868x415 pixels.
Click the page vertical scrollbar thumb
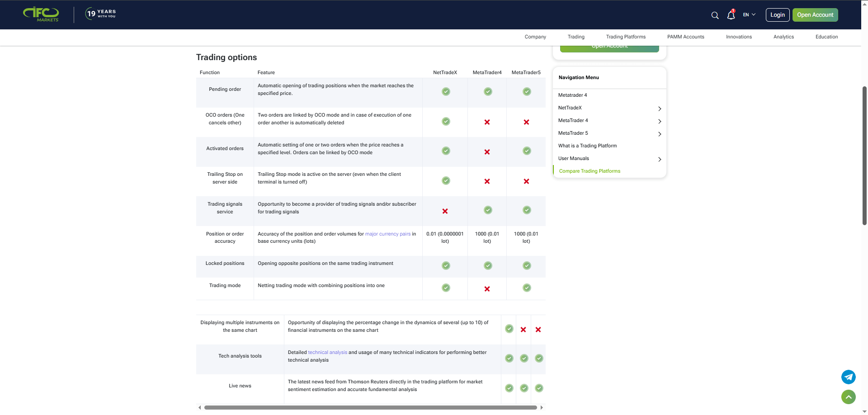point(864,156)
